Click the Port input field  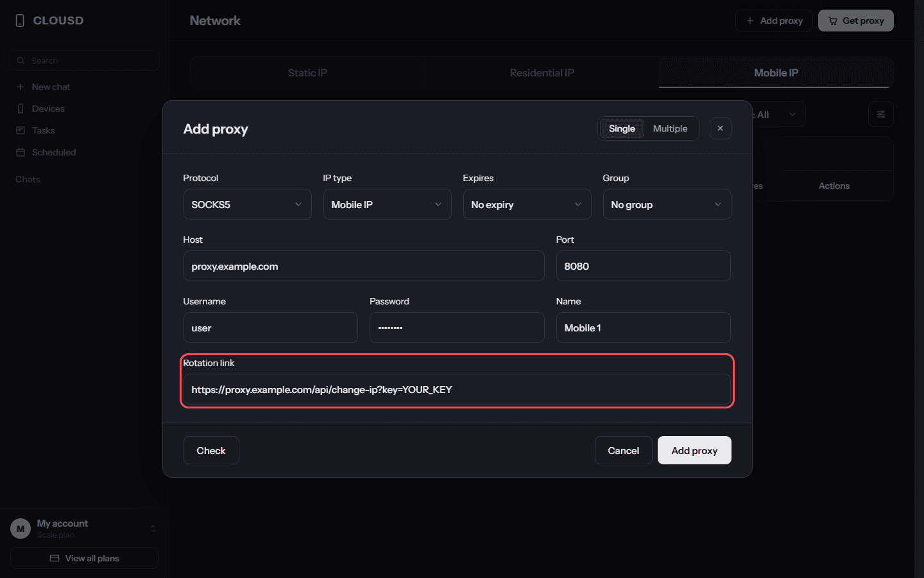(x=644, y=266)
